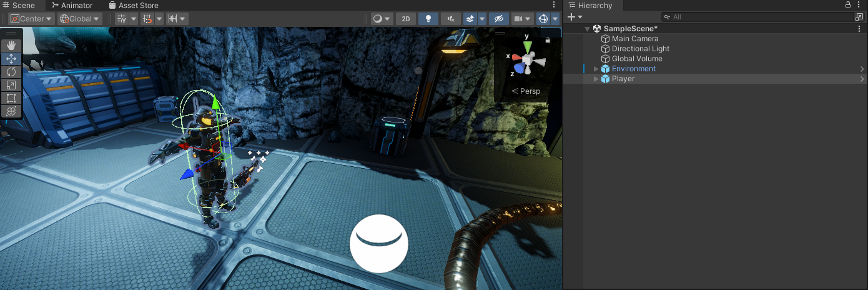Select the Transform tool
This screenshot has width=868, height=290.
(x=11, y=111)
